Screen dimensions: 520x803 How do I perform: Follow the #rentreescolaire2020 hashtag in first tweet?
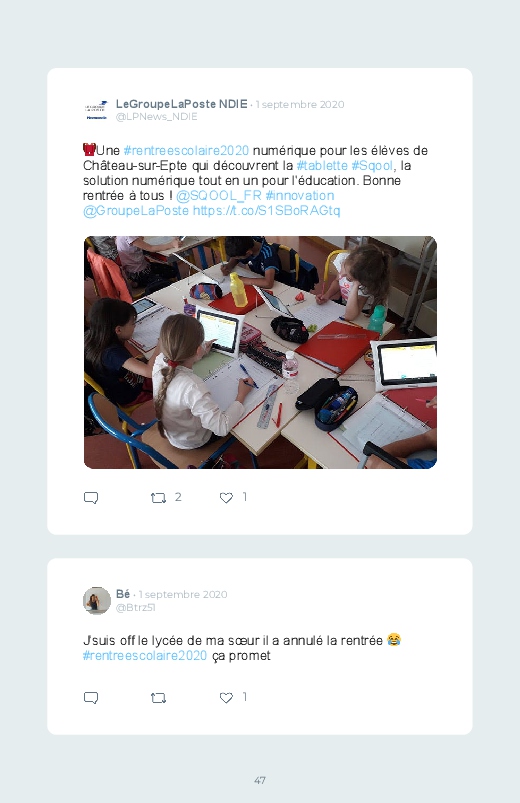(x=186, y=151)
